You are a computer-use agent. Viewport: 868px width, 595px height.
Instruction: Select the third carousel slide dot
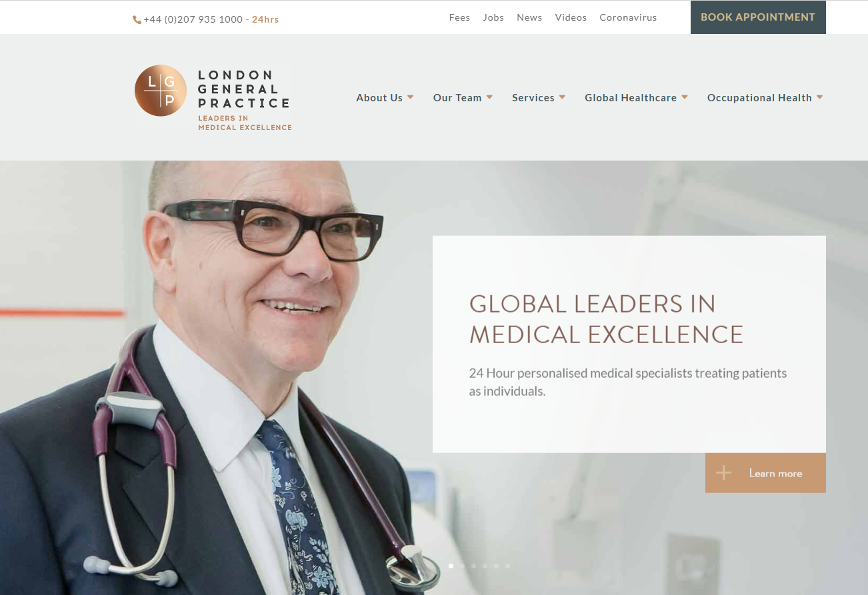click(x=474, y=566)
